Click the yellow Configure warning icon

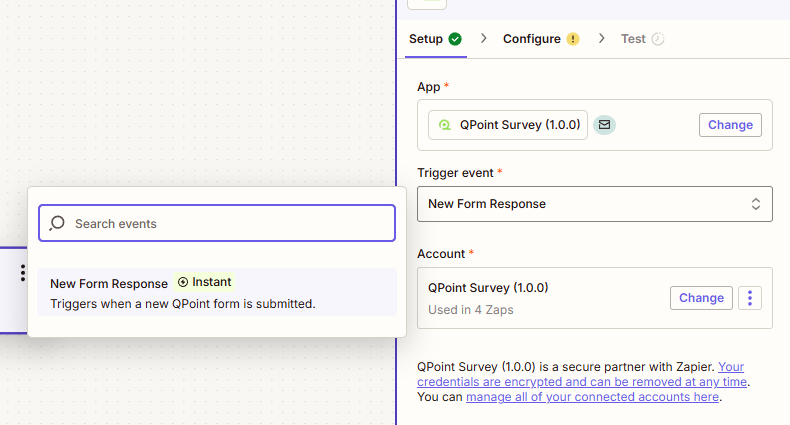[x=573, y=39]
